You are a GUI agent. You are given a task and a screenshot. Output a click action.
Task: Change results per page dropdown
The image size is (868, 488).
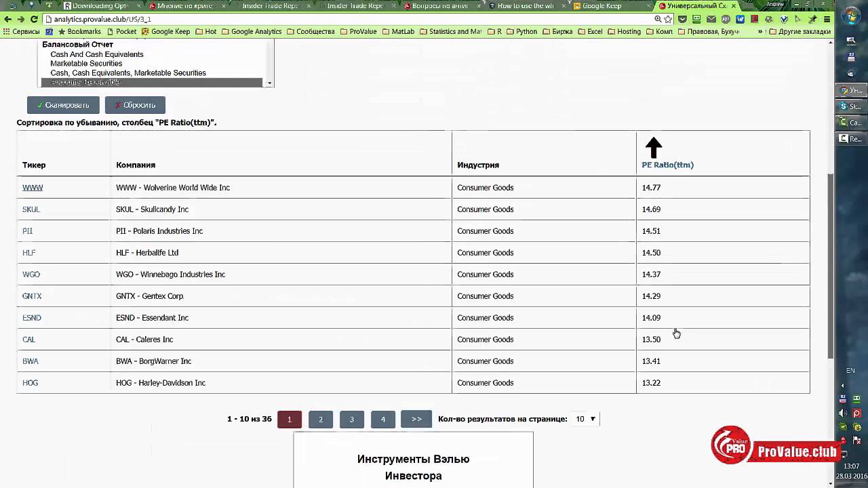[585, 419]
